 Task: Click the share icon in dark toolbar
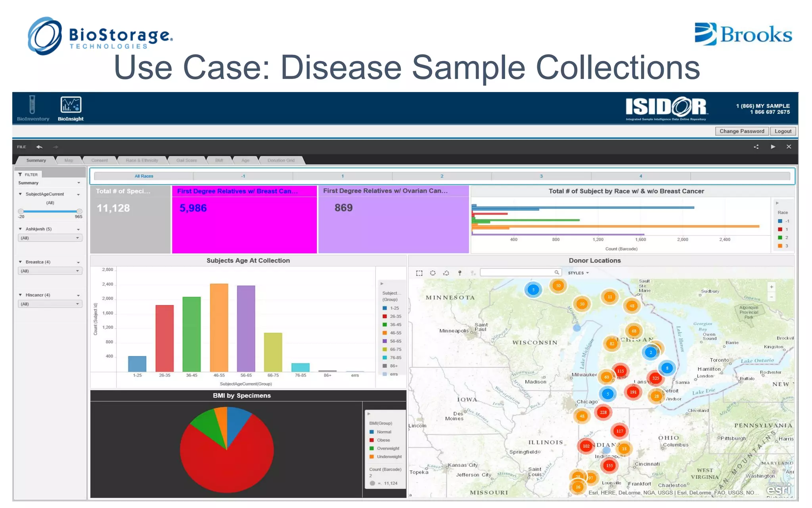(x=756, y=147)
